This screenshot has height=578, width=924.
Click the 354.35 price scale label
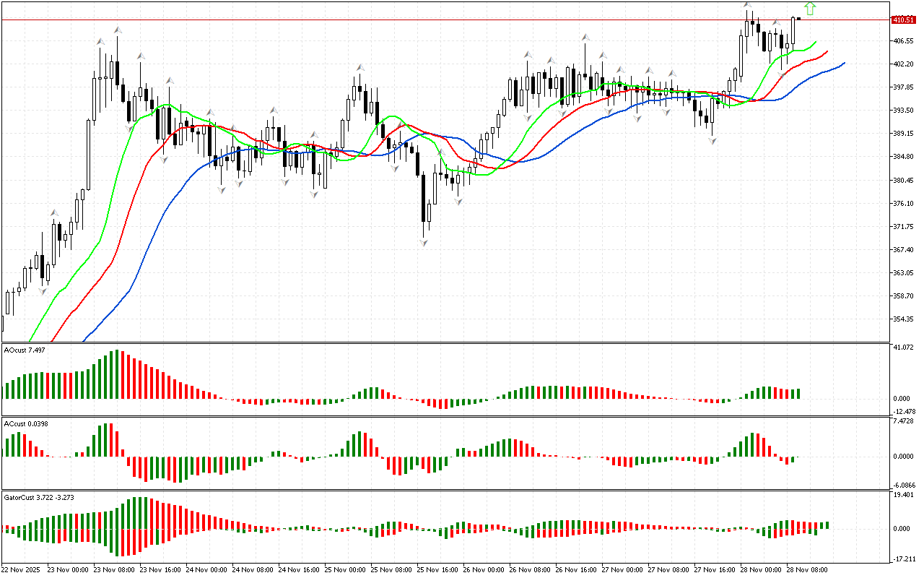(904, 319)
